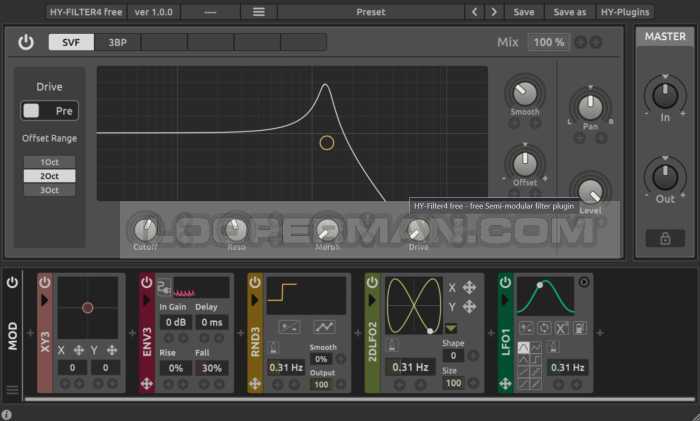Select the 1Oct offset range
This screenshot has height=421, width=700.
pos(50,162)
